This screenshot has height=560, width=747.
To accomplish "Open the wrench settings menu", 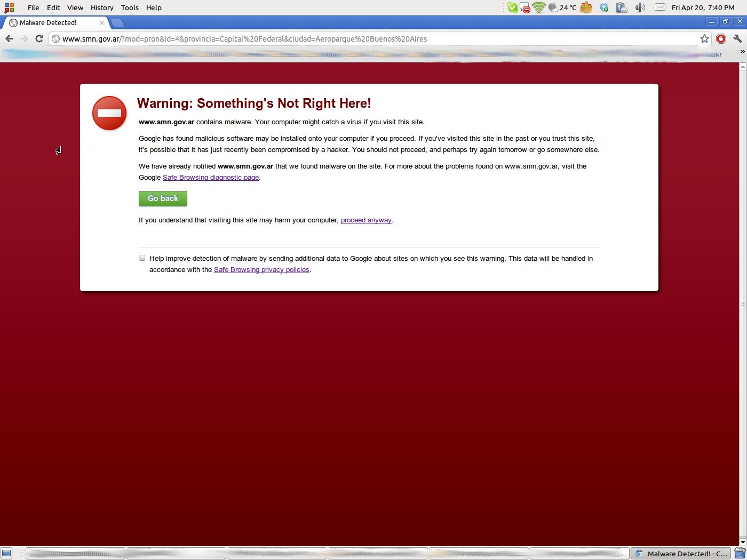I will (737, 38).
